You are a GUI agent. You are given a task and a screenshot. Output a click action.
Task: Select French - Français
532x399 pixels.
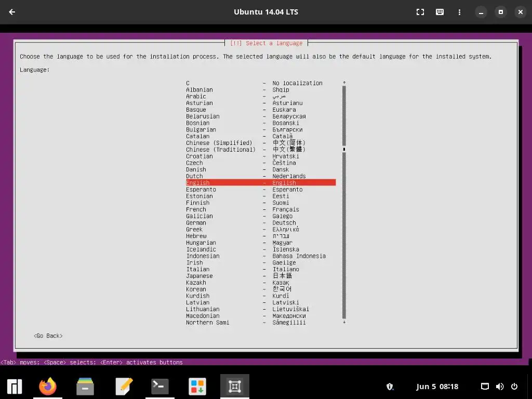pos(261,209)
